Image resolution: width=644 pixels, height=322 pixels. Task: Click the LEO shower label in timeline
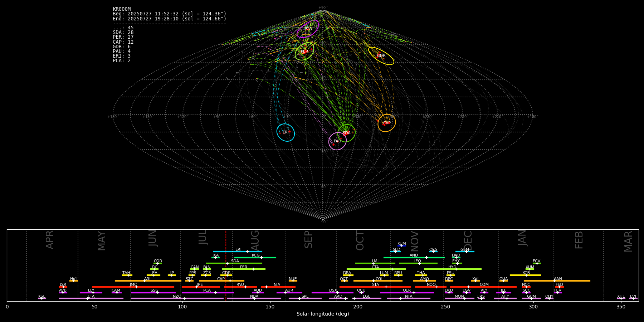pos(418,261)
